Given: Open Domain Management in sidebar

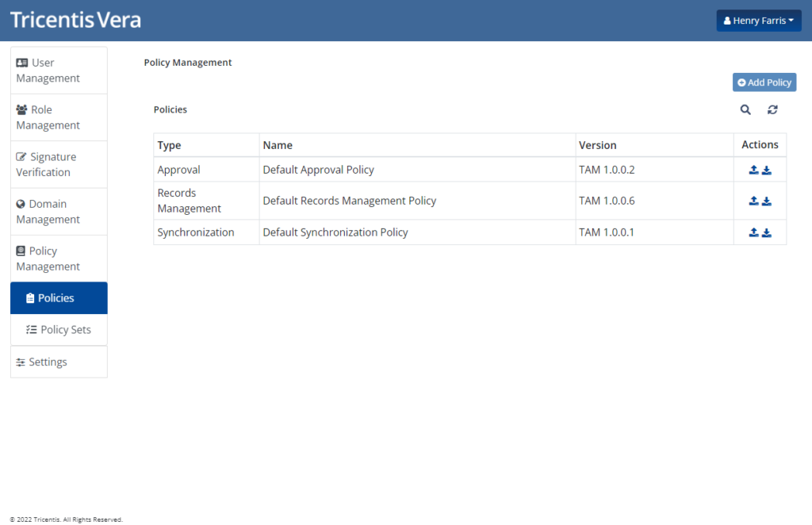Looking at the screenshot, I should pos(59,212).
